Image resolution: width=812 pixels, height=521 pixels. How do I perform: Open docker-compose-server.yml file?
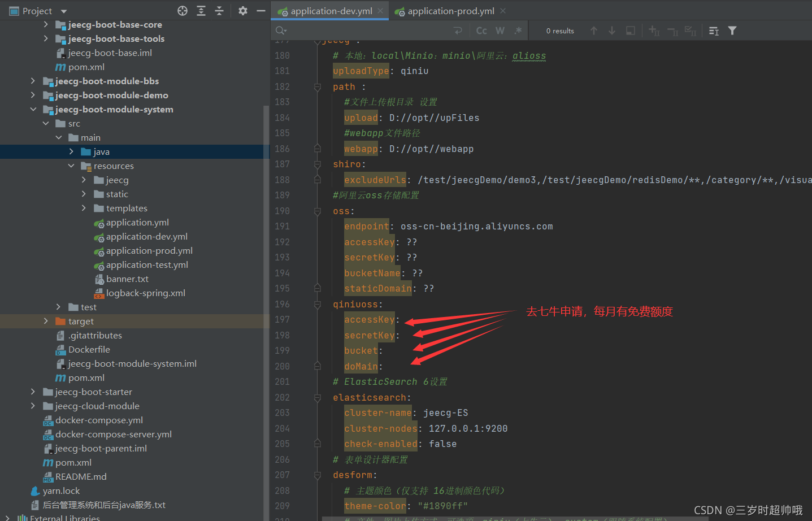[114, 434]
